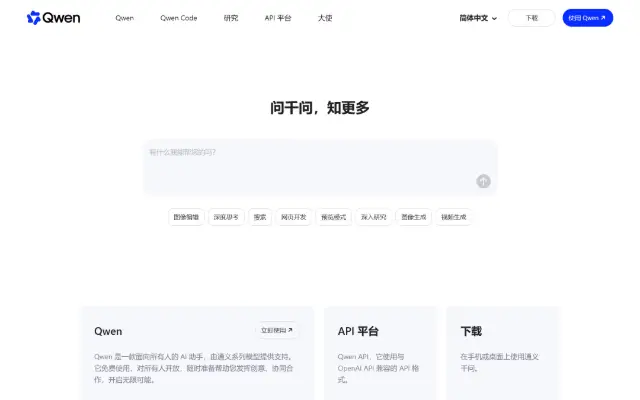640x400 pixels.
Task: Select the 网页开发 chip
Action: pyautogui.click(x=293, y=217)
